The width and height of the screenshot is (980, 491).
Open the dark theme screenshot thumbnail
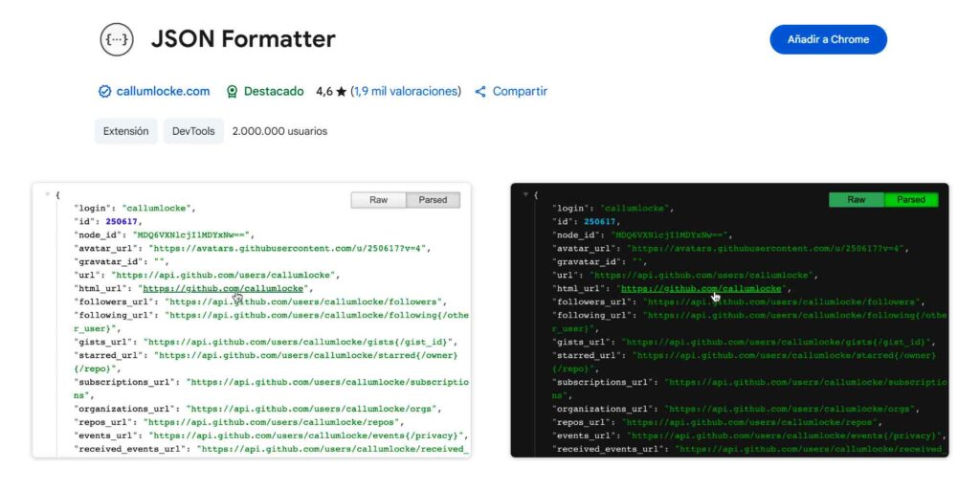[729, 321]
